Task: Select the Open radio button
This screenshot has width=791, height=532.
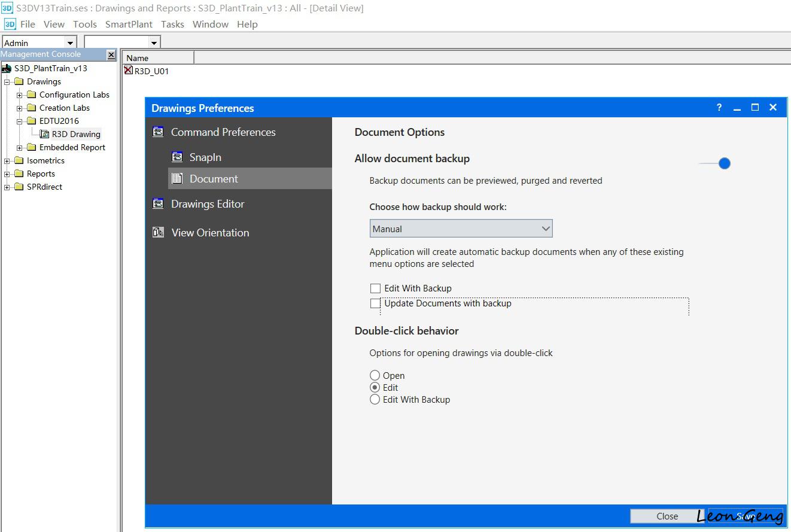Action: click(x=375, y=375)
